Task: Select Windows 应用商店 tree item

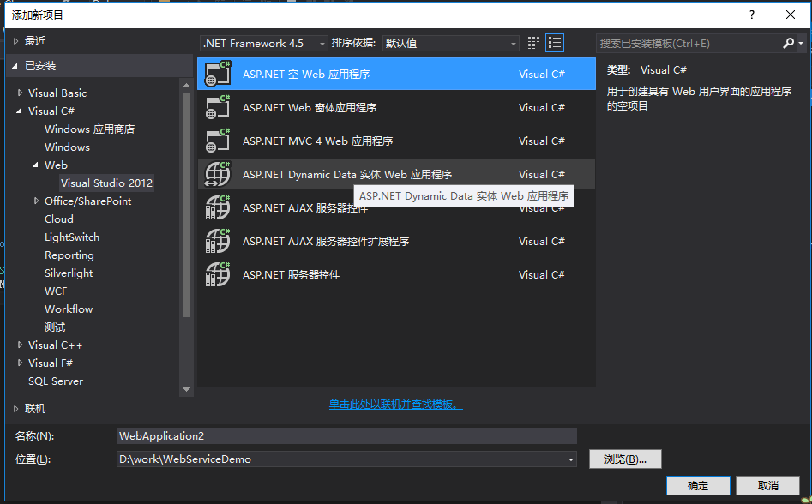Action: click(x=89, y=129)
